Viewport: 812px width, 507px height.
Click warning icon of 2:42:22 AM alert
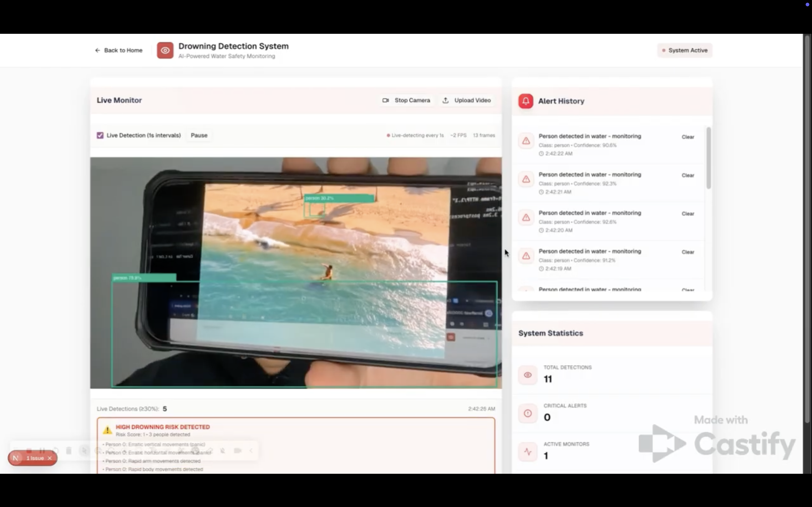point(526,141)
